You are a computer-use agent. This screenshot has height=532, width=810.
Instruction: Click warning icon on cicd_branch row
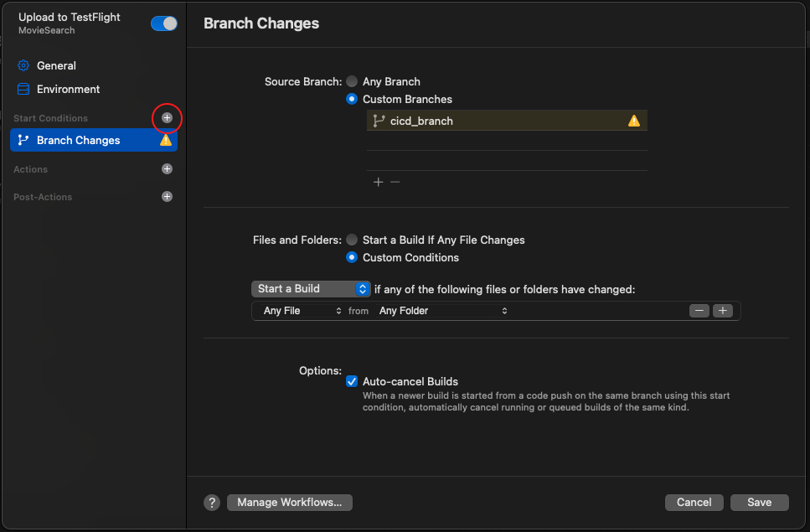(x=634, y=121)
